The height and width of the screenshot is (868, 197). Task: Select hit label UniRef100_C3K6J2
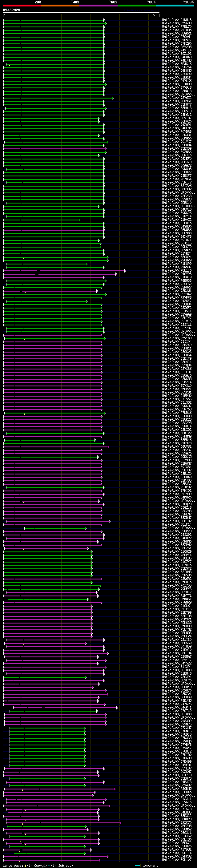pos(177,115)
